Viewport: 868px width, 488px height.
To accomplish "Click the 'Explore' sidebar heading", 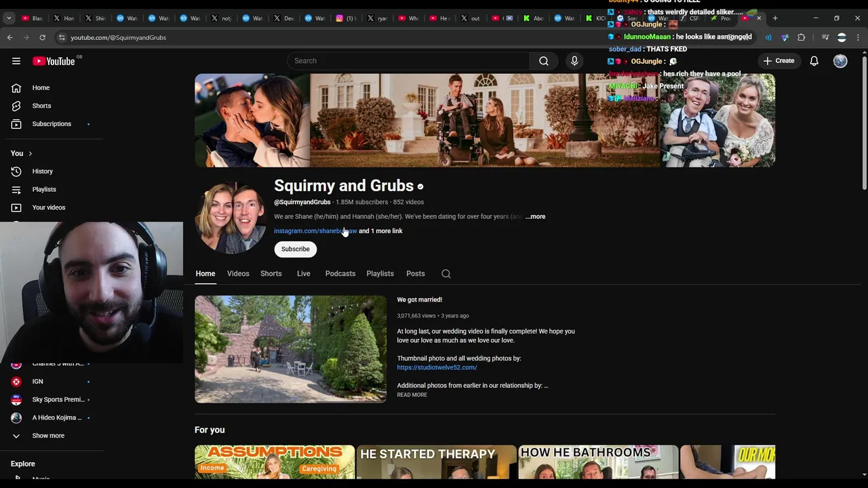I will [22, 464].
